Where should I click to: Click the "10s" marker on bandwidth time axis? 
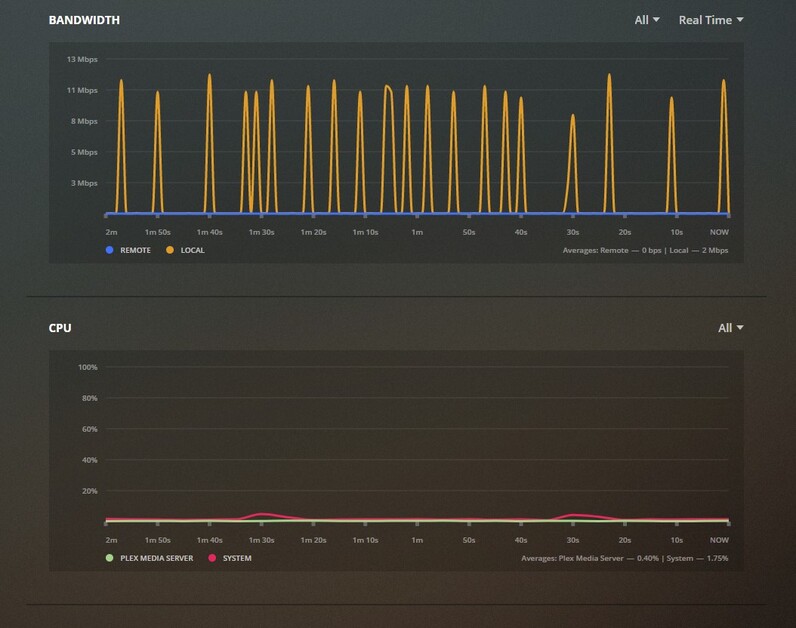pos(677,232)
